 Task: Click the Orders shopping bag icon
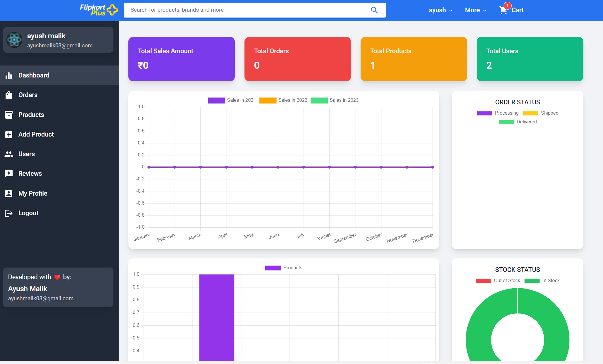pos(9,95)
